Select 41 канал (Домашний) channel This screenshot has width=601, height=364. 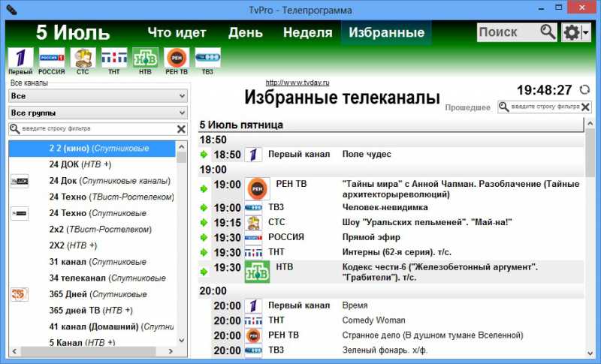point(92,327)
